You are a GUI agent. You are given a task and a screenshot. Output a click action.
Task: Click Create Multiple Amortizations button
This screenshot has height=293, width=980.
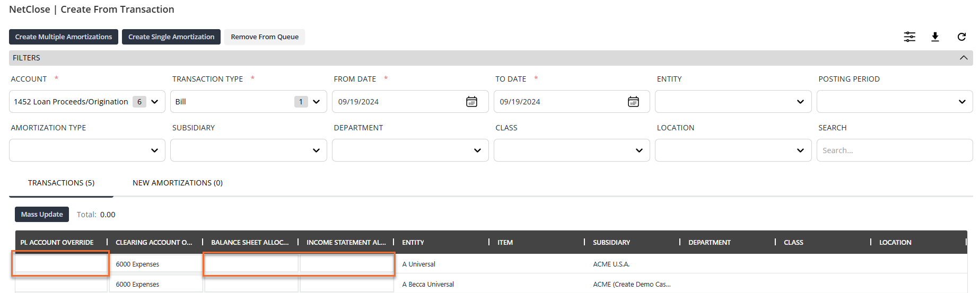point(64,37)
